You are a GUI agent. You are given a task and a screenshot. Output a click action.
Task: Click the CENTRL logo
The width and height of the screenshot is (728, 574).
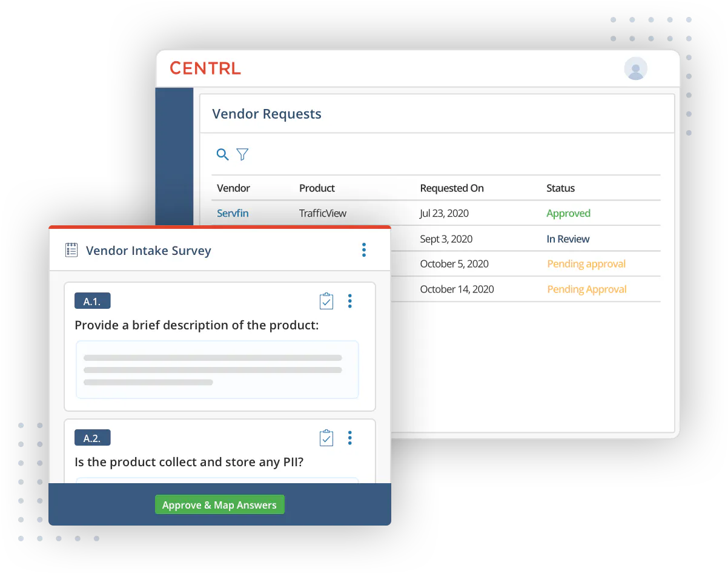[x=205, y=68]
